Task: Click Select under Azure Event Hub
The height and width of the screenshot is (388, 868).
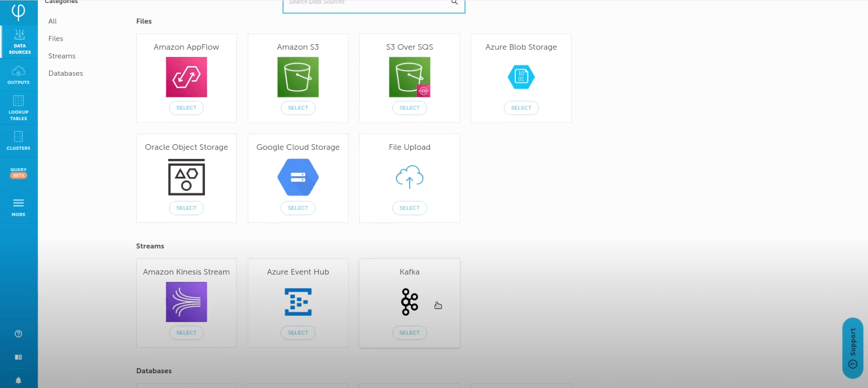Action: [x=298, y=333]
